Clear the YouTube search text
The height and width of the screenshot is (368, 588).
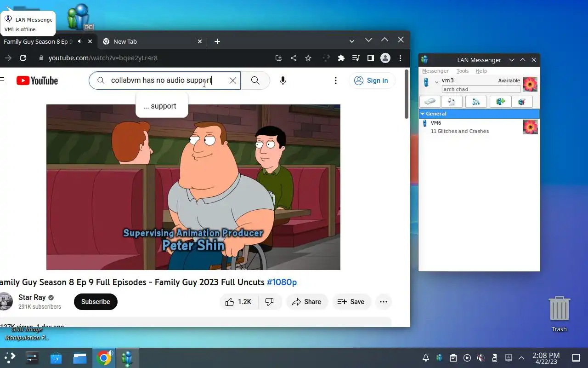[x=233, y=80]
